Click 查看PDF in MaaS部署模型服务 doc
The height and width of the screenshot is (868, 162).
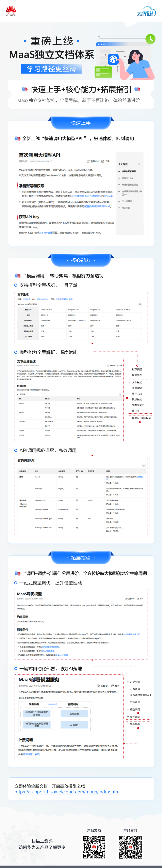point(103,685)
